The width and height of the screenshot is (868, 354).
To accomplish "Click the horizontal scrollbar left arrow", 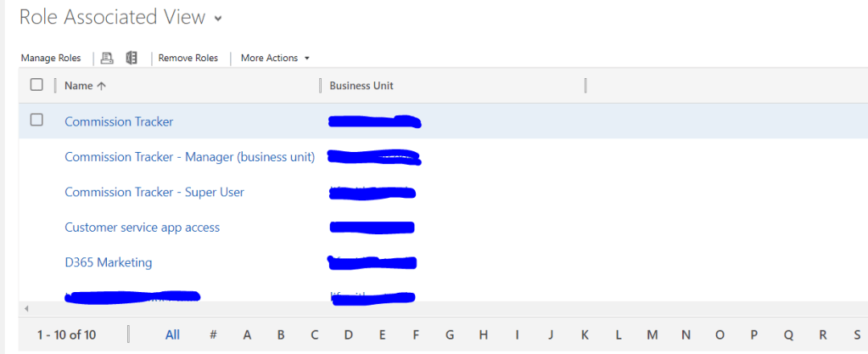I will point(25,308).
